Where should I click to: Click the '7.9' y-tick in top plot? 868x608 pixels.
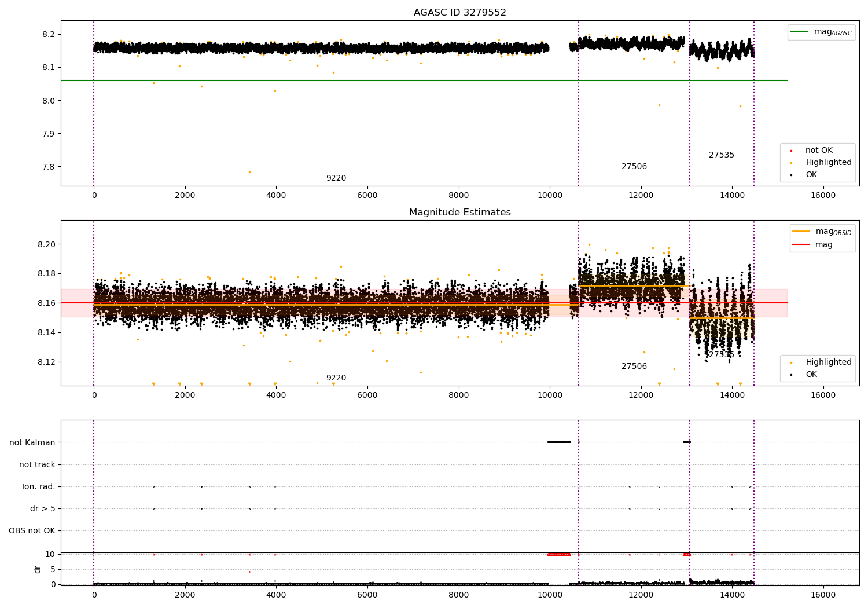[x=48, y=133]
